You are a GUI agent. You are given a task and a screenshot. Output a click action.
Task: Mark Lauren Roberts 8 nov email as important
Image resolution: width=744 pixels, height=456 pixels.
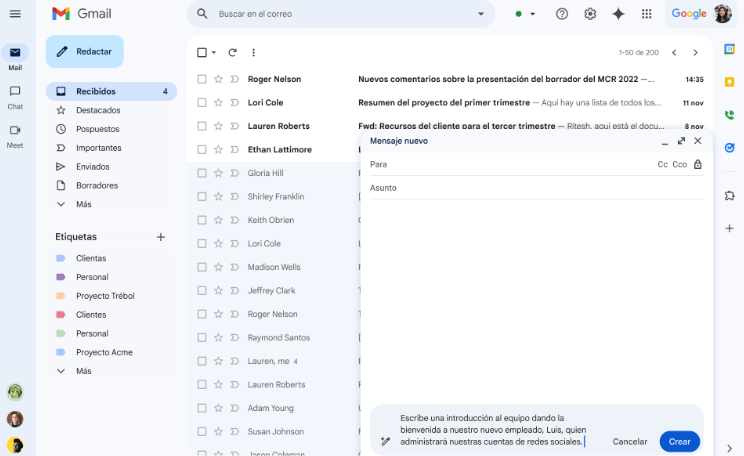click(x=234, y=126)
